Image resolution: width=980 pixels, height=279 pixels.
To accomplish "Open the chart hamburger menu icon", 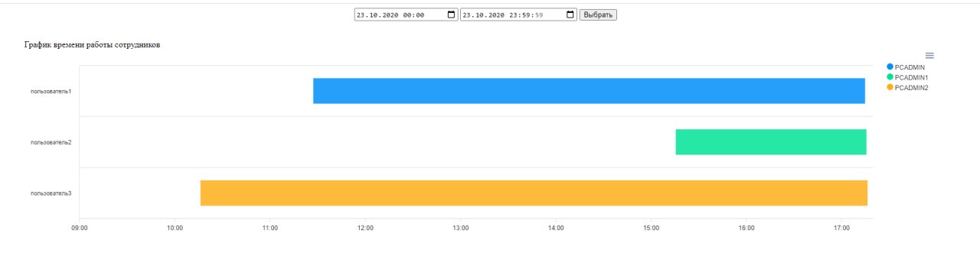I will point(929,56).
